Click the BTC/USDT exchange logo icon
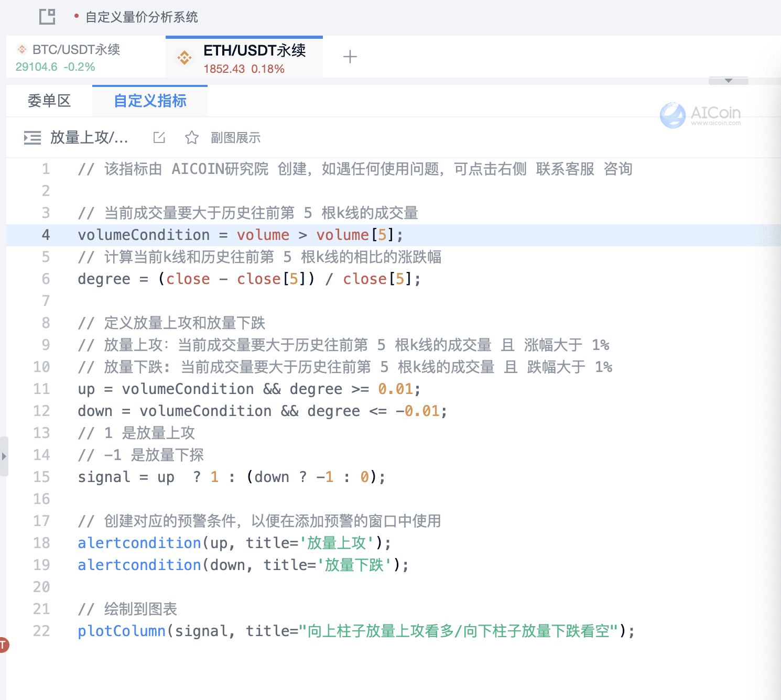 click(x=22, y=49)
